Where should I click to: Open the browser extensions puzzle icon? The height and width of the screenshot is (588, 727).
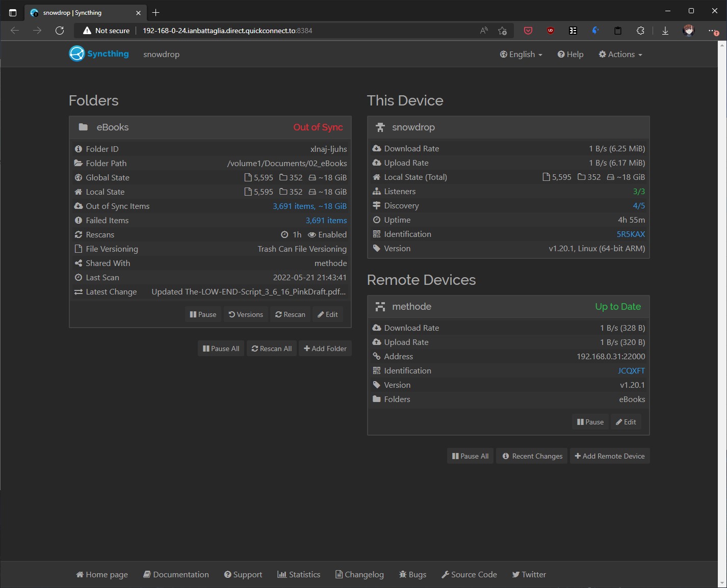point(641,31)
